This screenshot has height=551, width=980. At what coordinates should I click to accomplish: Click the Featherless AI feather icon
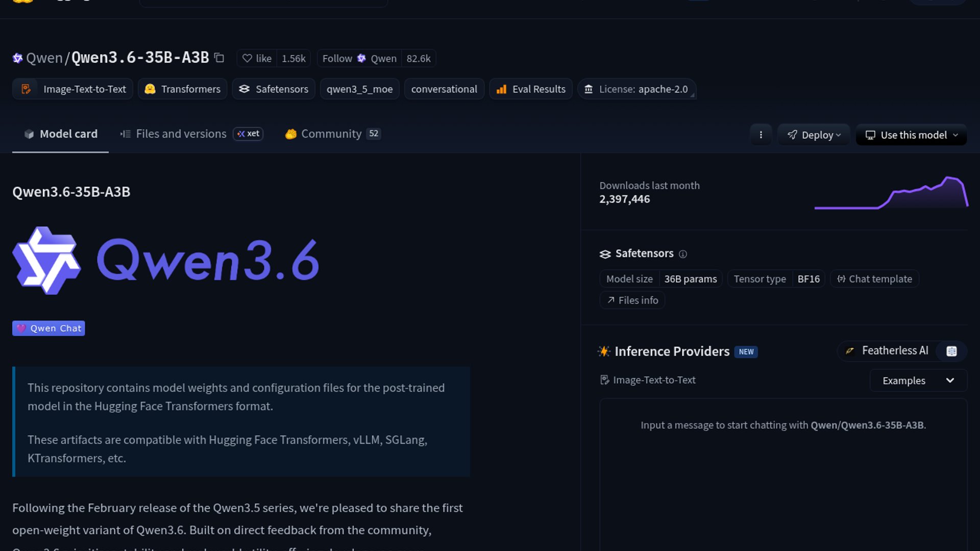point(850,350)
